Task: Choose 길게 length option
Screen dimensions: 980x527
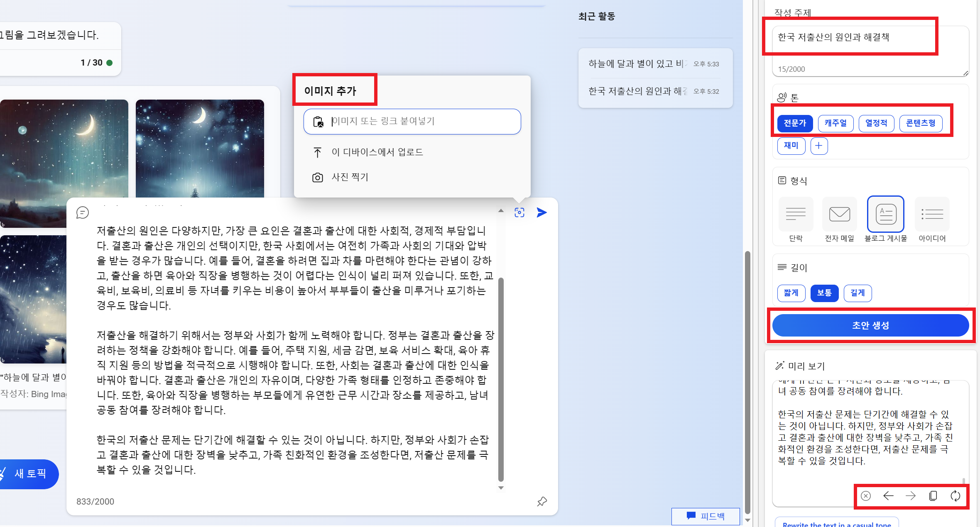Action: (857, 293)
